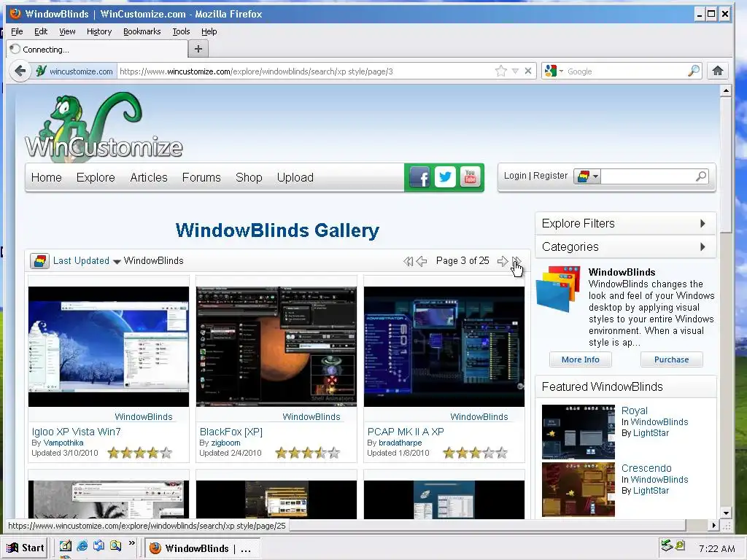Open the Tools menu

181,31
